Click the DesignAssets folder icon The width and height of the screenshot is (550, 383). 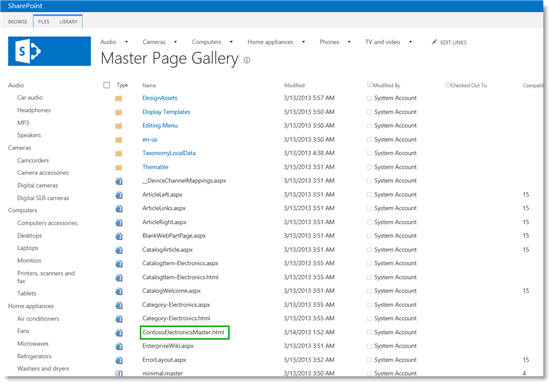pos(119,98)
